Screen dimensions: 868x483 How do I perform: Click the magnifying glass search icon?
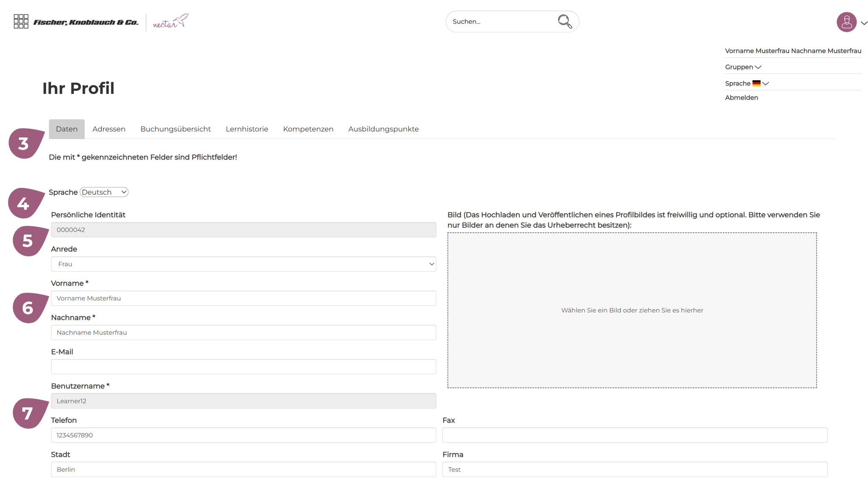(564, 21)
